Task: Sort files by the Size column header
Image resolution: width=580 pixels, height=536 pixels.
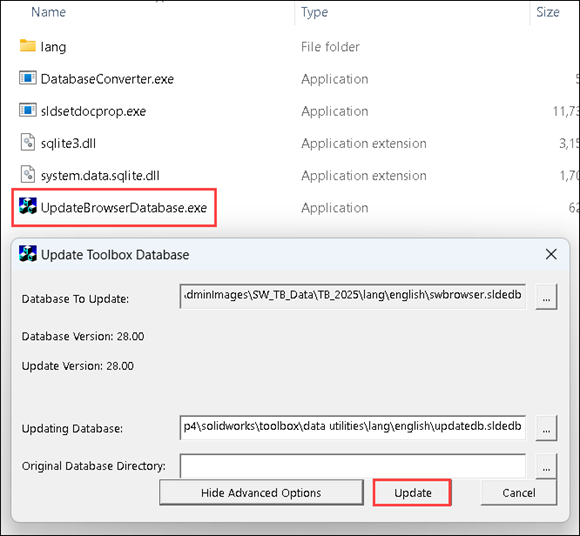Action: tap(548, 12)
